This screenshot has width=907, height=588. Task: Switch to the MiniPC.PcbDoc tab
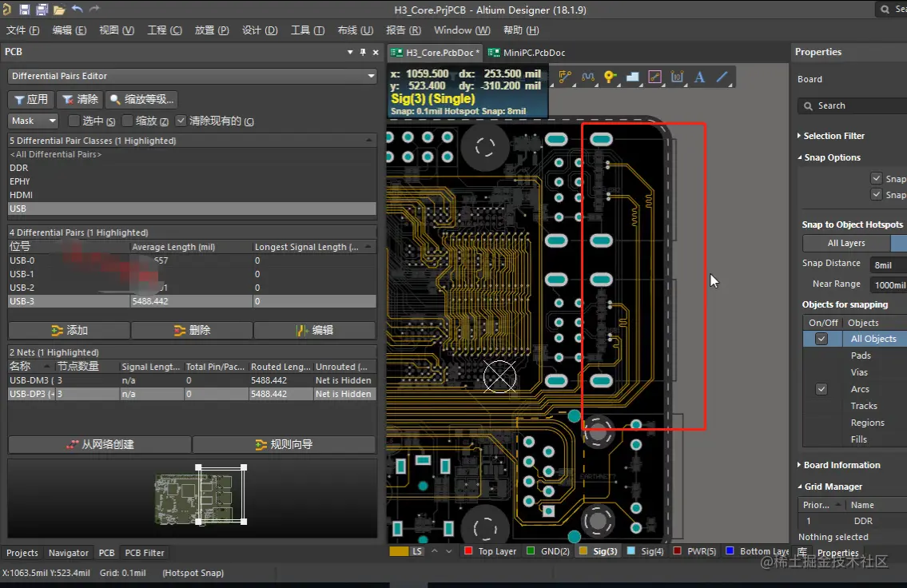(527, 53)
